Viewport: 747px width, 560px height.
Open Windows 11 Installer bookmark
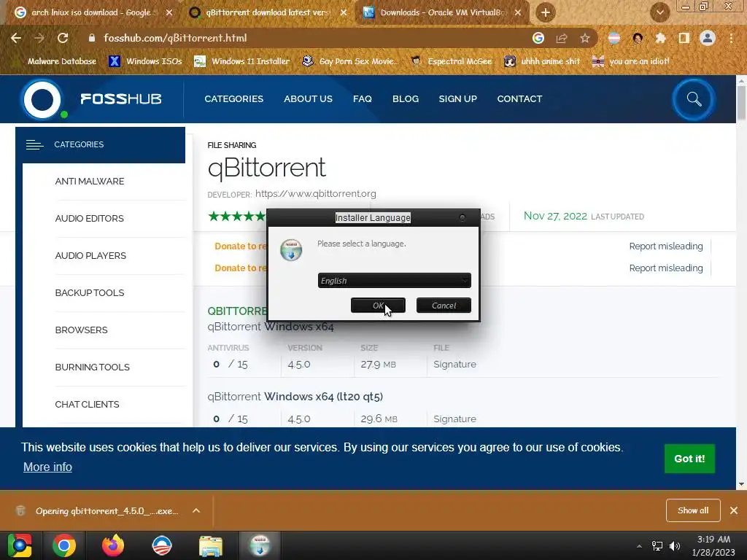(242, 61)
